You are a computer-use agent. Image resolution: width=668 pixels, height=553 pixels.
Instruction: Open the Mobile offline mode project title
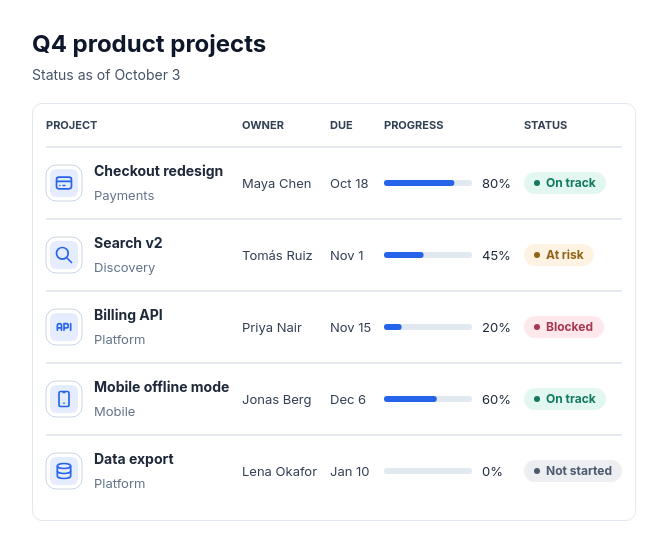click(x=161, y=387)
